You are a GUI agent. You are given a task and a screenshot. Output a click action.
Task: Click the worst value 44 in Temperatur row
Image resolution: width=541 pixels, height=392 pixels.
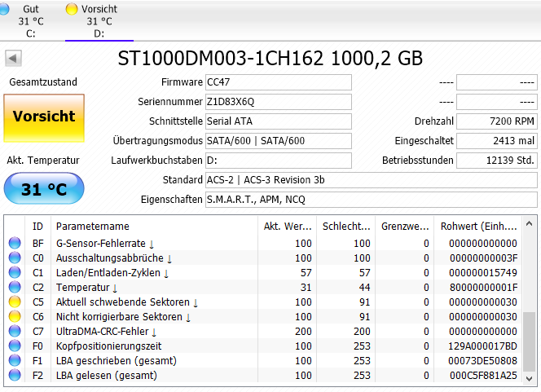(x=364, y=288)
